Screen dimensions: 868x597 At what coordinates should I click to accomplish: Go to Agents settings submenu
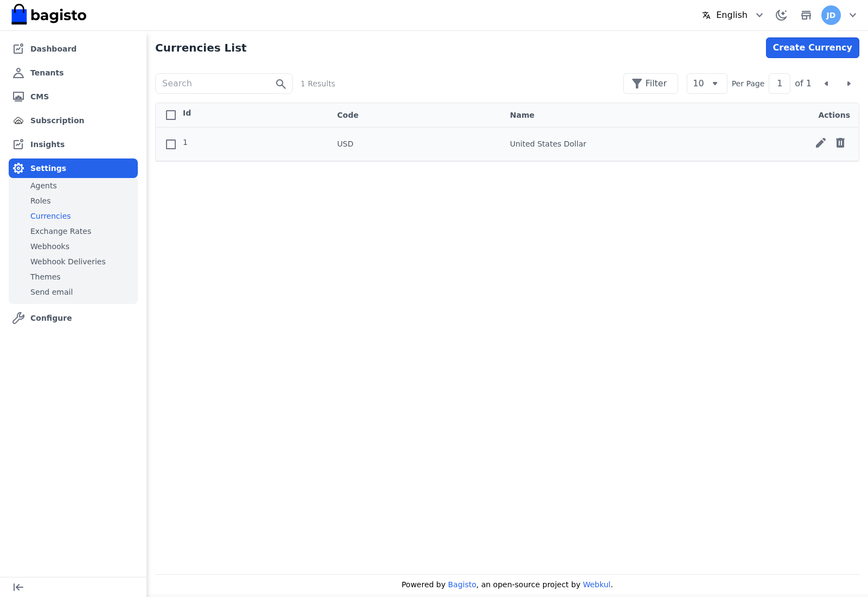click(x=43, y=186)
